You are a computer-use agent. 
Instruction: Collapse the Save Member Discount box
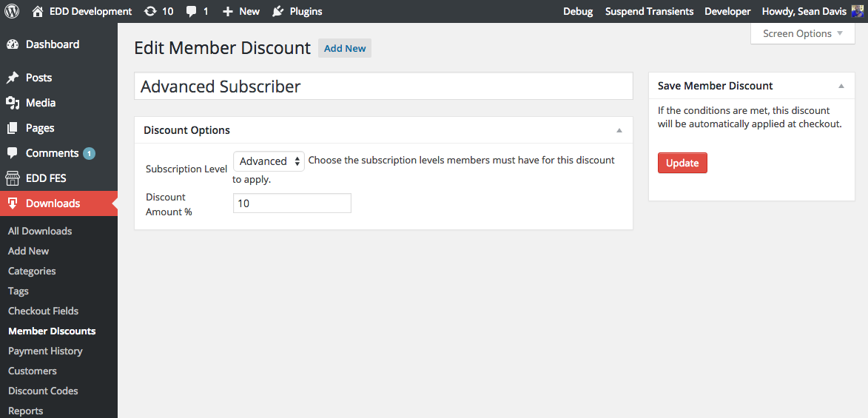pos(841,86)
